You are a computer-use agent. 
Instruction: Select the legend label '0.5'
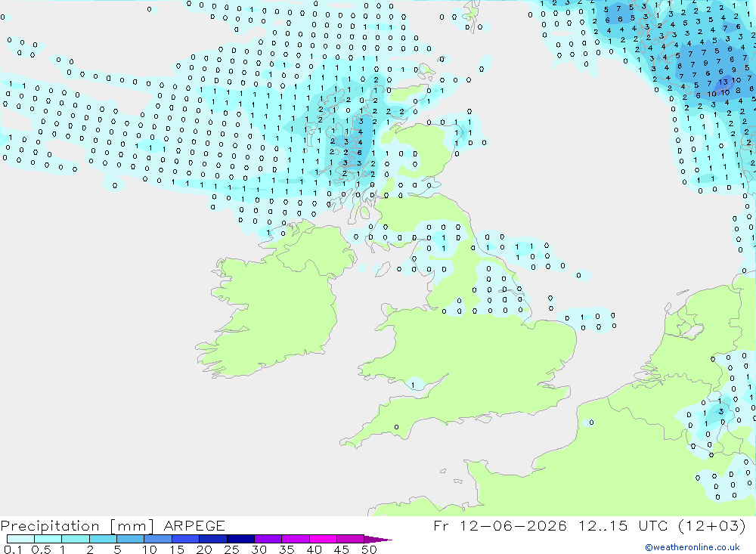[x=41, y=549]
